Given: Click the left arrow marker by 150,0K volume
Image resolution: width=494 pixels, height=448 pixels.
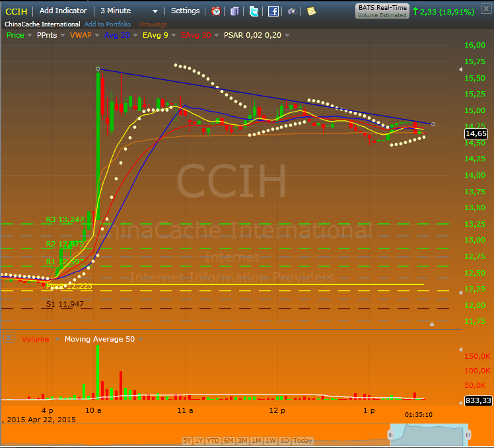Looking at the screenshot, I should [x=460, y=350].
